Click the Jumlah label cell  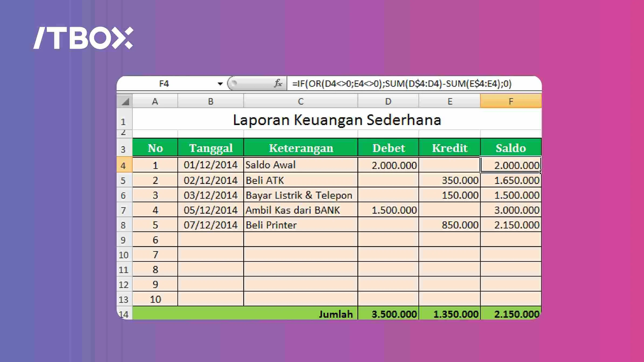click(x=336, y=313)
